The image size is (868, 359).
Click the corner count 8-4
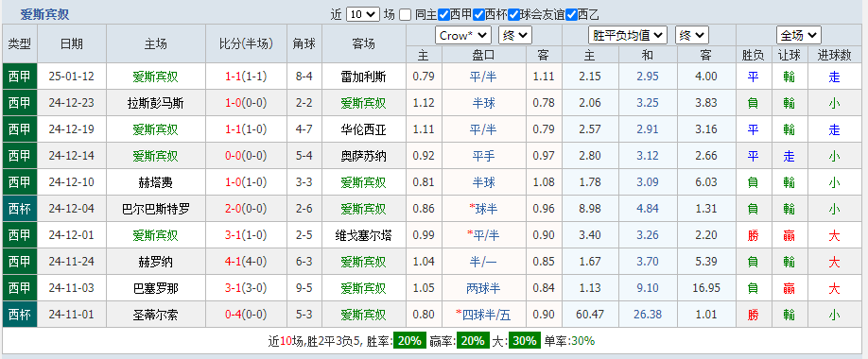pyautogui.click(x=304, y=77)
